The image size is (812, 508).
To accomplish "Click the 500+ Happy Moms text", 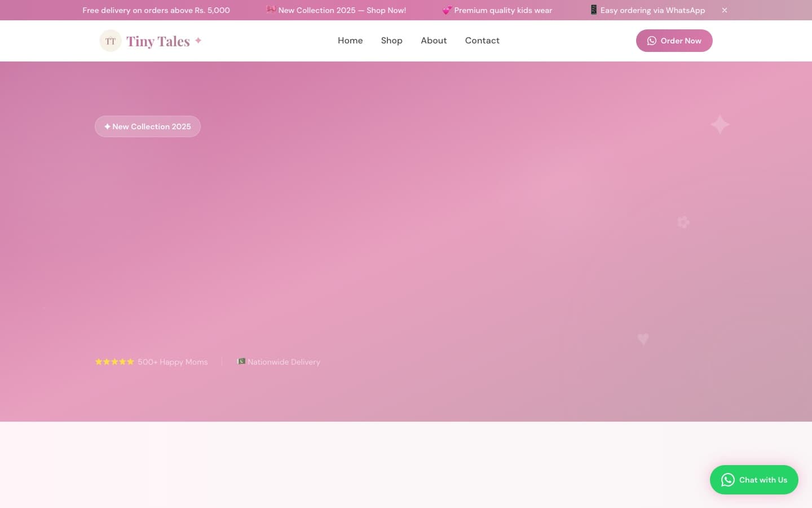I will pyautogui.click(x=173, y=362).
